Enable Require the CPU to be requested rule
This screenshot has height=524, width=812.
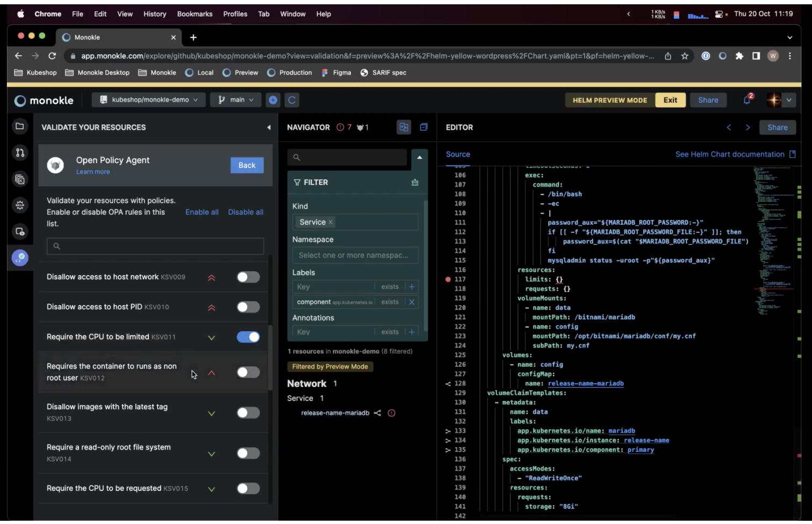(248, 488)
